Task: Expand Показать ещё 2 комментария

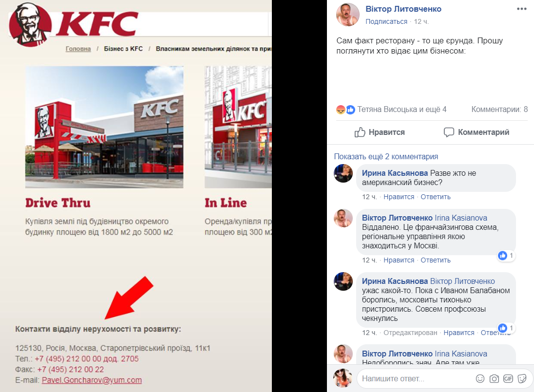Action: click(386, 156)
